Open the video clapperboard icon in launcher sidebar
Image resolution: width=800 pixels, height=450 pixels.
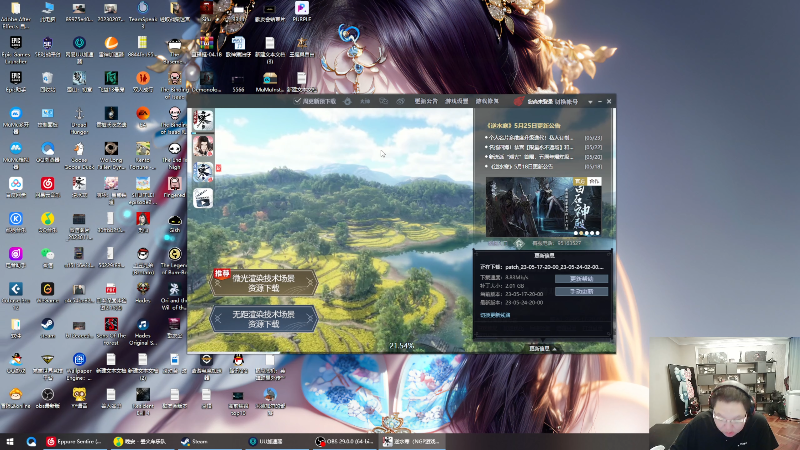(203, 198)
